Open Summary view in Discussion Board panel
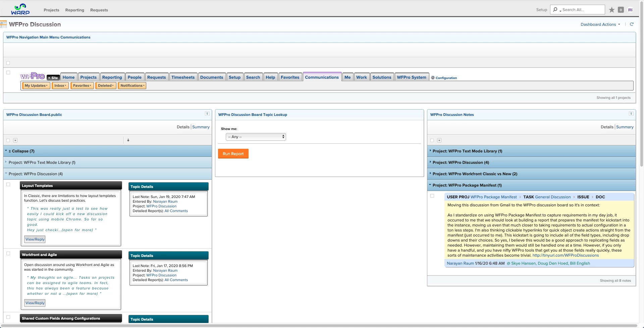Image resolution: width=644 pixels, height=328 pixels. [201, 127]
